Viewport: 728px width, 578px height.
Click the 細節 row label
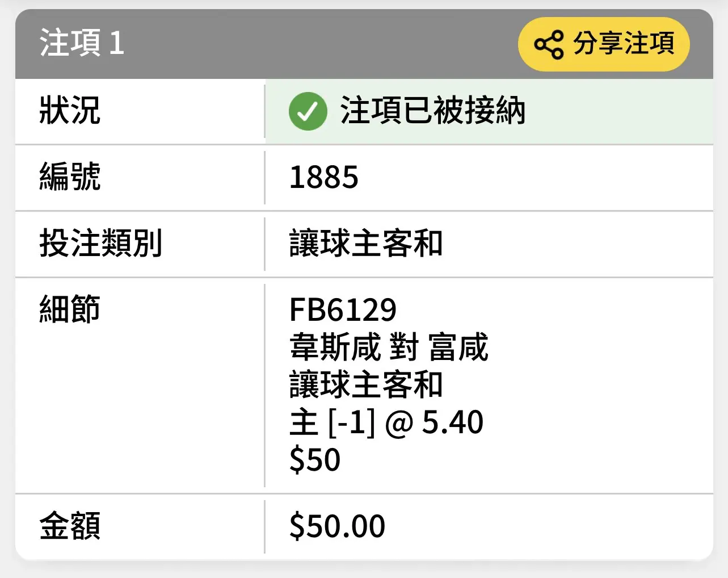pos(70,309)
